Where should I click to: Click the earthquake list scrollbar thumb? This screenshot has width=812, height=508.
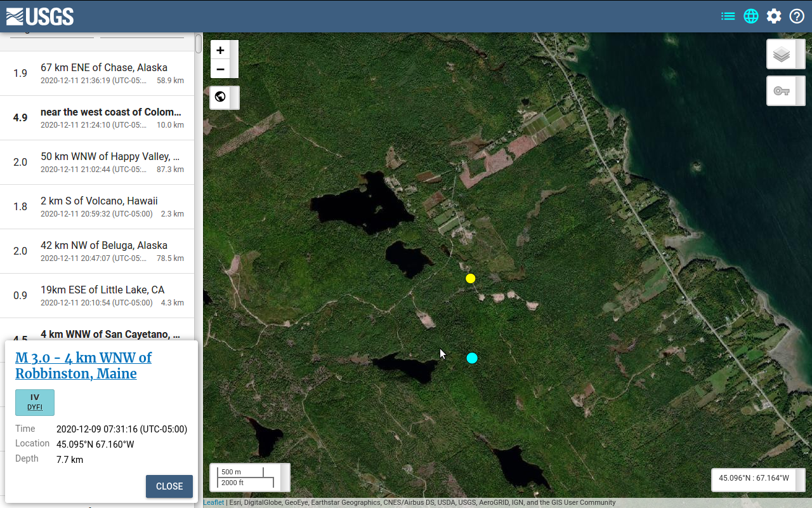pyautogui.click(x=199, y=44)
